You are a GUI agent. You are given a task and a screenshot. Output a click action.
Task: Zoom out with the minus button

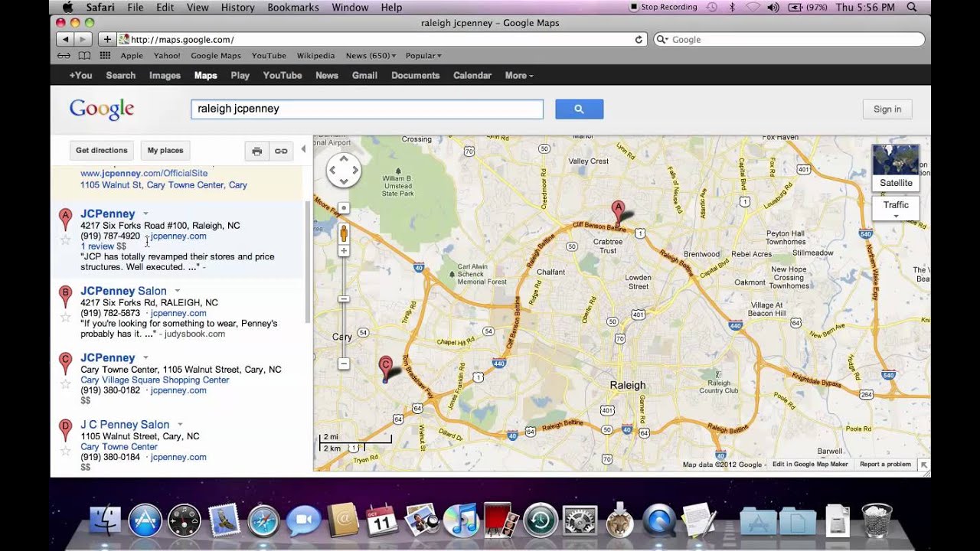[344, 364]
